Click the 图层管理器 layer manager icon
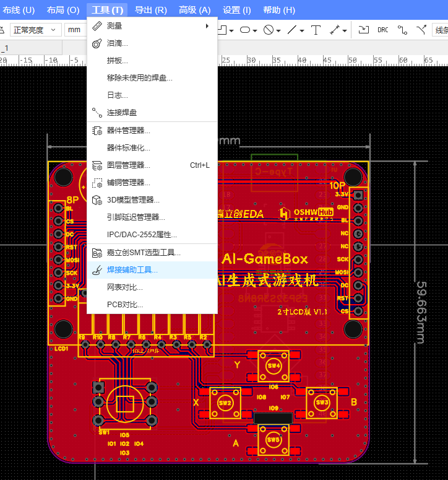Screen dimensions: 448x480 tap(97, 165)
